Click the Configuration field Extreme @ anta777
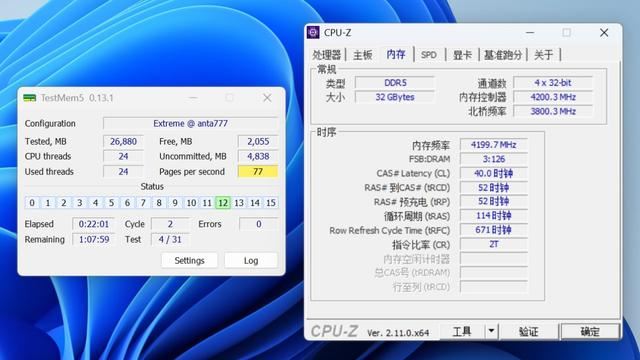The width and height of the screenshot is (640, 360). pyautogui.click(x=190, y=123)
